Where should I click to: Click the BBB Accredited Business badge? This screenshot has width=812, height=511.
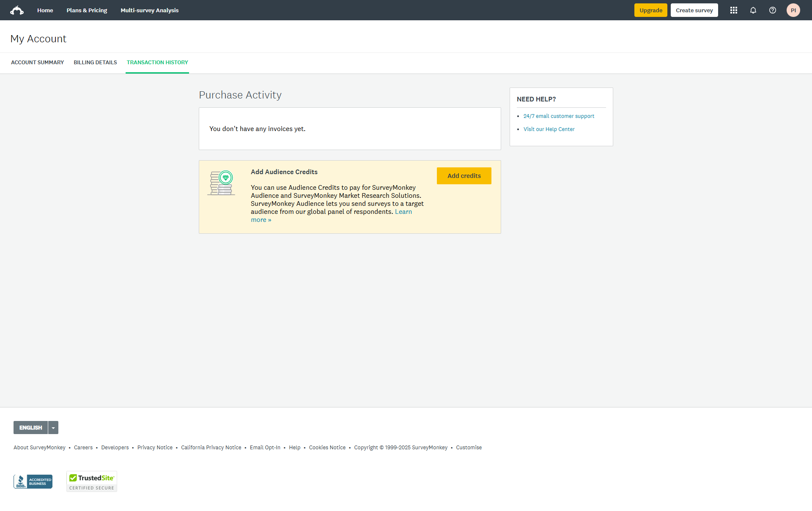[33, 481]
